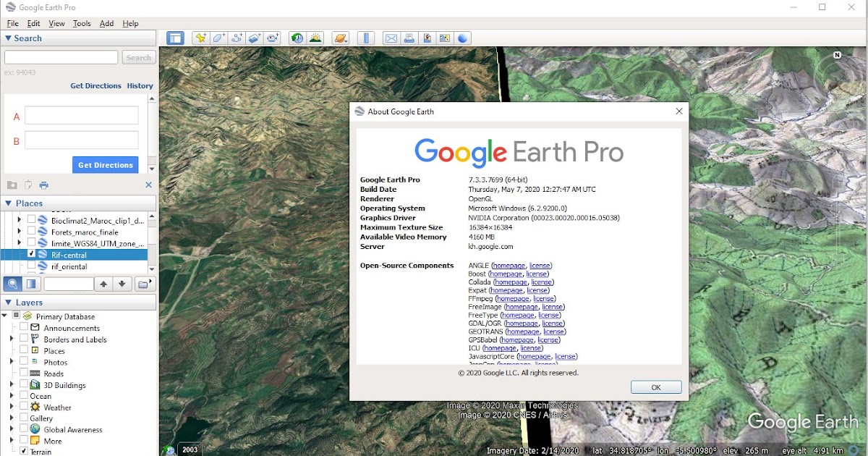Click the blue Get Directions button
The width and height of the screenshot is (868, 456).
click(106, 165)
